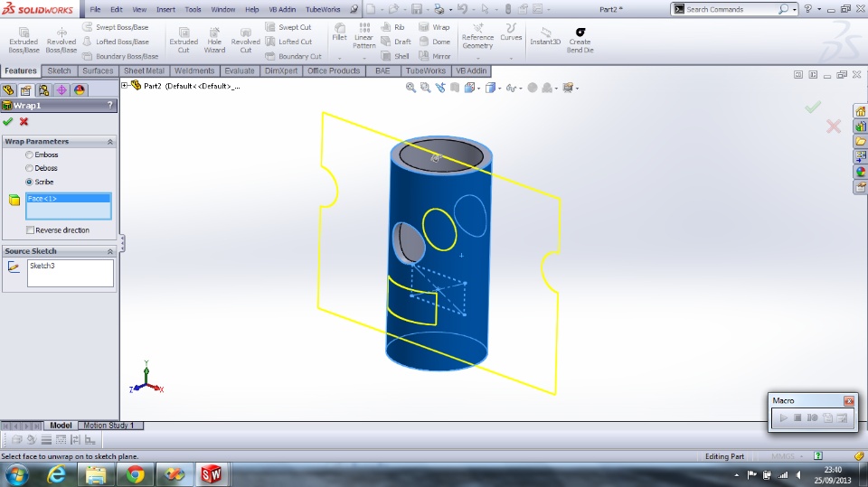Open the ConfigurationManager tab icon
This screenshot has height=487, width=868.
[x=43, y=90]
